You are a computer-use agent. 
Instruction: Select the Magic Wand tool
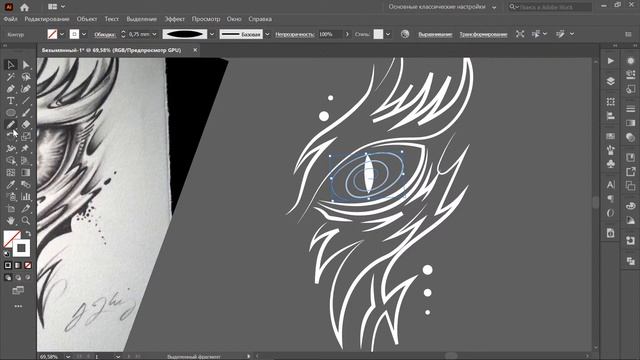[x=11, y=77]
